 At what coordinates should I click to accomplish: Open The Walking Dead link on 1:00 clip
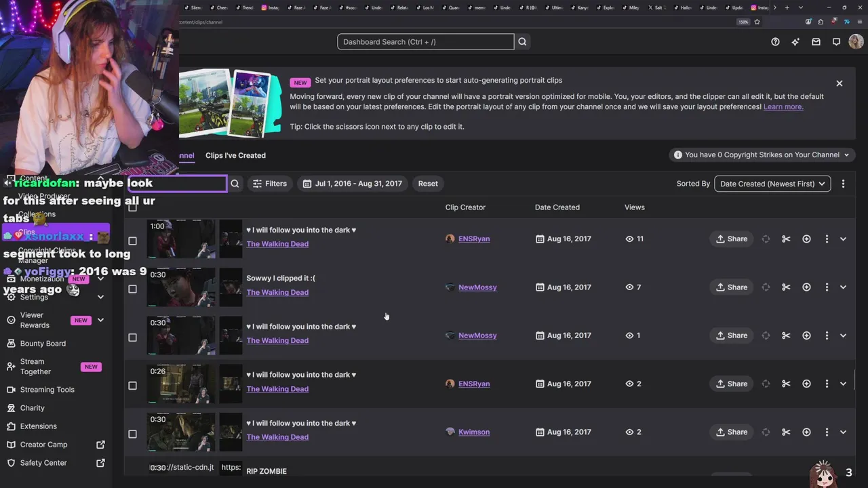(x=277, y=244)
